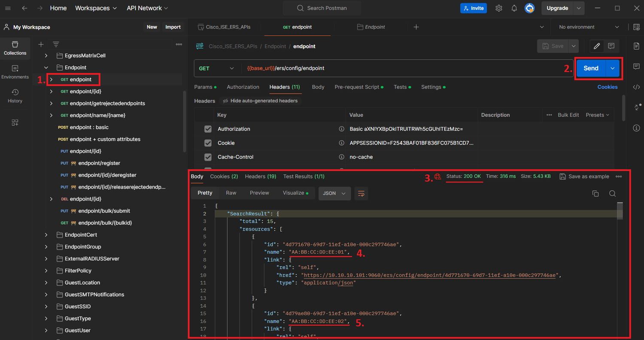Open the collection filter icon above the sidebar
The height and width of the screenshot is (340, 644).
tap(56, 44)
